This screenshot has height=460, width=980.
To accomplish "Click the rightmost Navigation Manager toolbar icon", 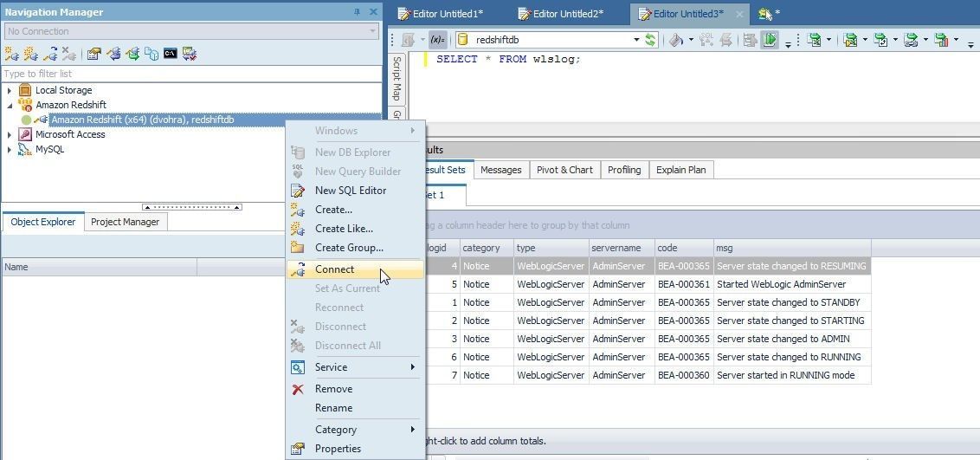I will (x=190, y=54).
